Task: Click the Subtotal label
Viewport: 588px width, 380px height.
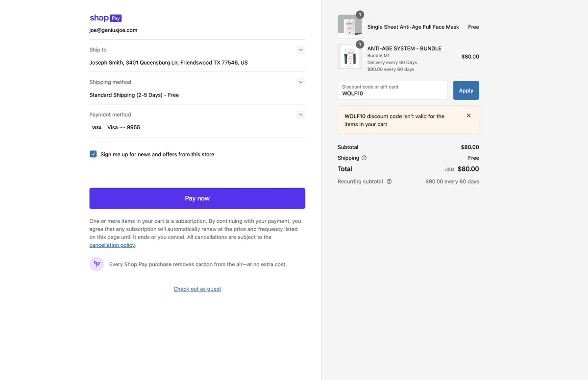Action: (x=348, y=147)
